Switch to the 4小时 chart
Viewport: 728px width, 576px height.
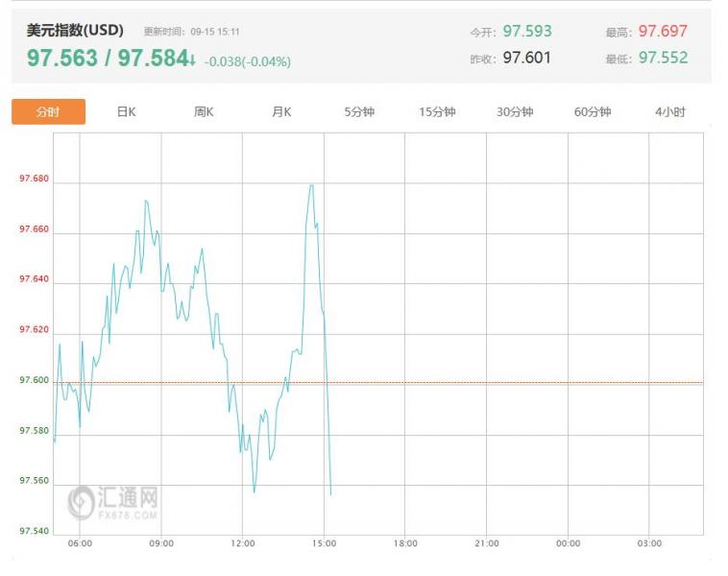(670, 112)
